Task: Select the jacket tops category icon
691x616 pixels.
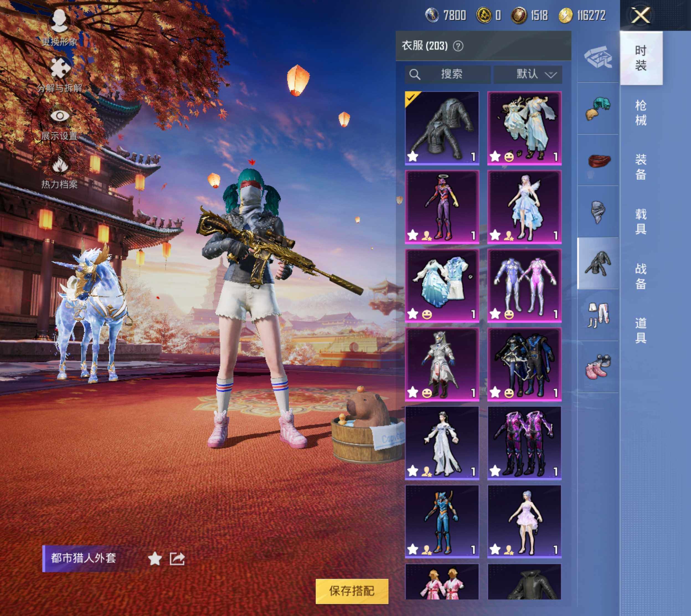Action: point(598,263)
